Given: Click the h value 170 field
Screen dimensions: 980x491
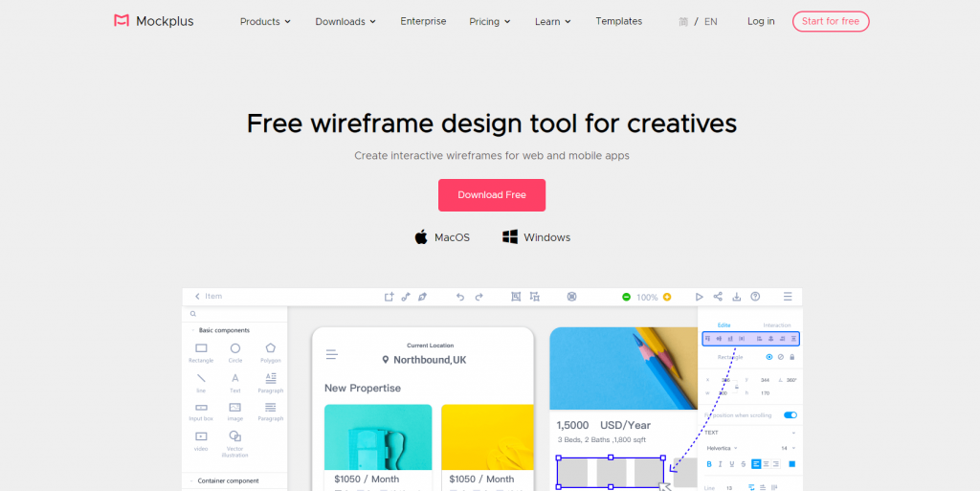Looking at the screenshot, I should 765,393.
